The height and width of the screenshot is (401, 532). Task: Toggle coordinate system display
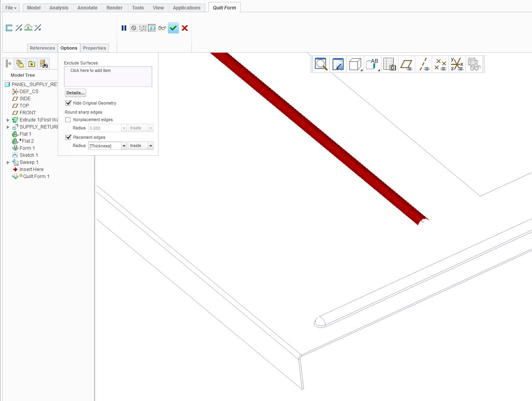coord(457,64)
